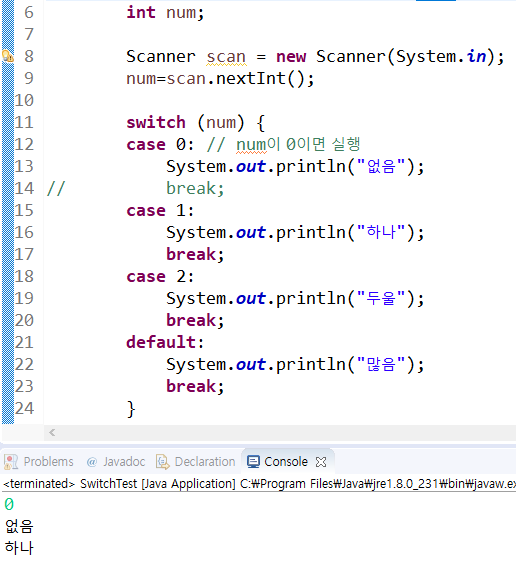Click the editor horizontal scrollbar left arrow

(x=52, y=432)
